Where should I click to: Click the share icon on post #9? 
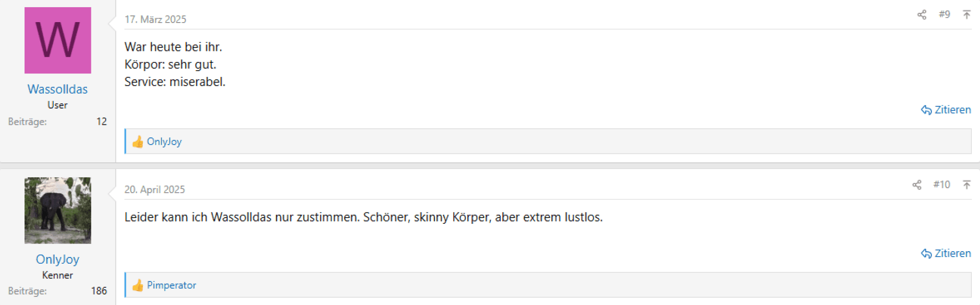tap(921, 15)
